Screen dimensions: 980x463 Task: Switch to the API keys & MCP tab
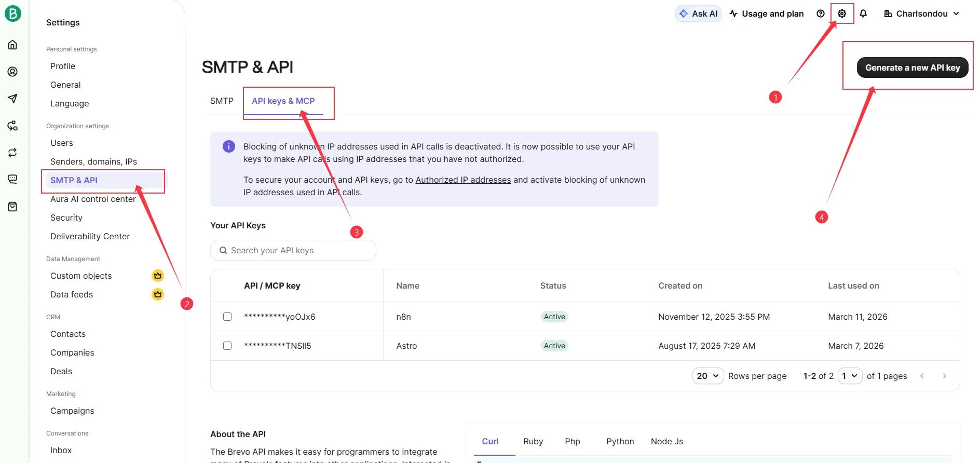(x=283, y=101)
